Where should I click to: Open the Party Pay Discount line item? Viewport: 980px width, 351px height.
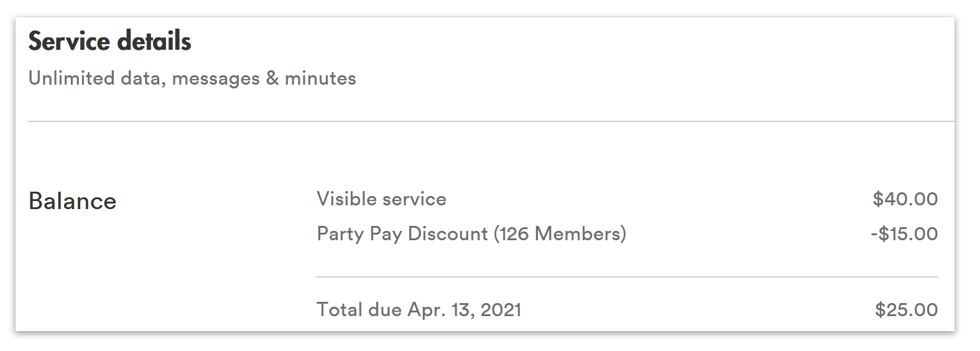click(471, 233)
